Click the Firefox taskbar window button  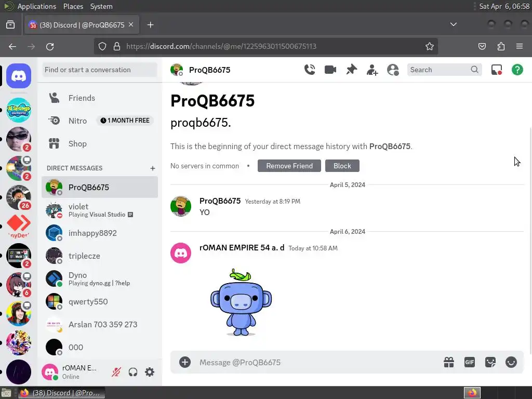click(x=61, y=393)
